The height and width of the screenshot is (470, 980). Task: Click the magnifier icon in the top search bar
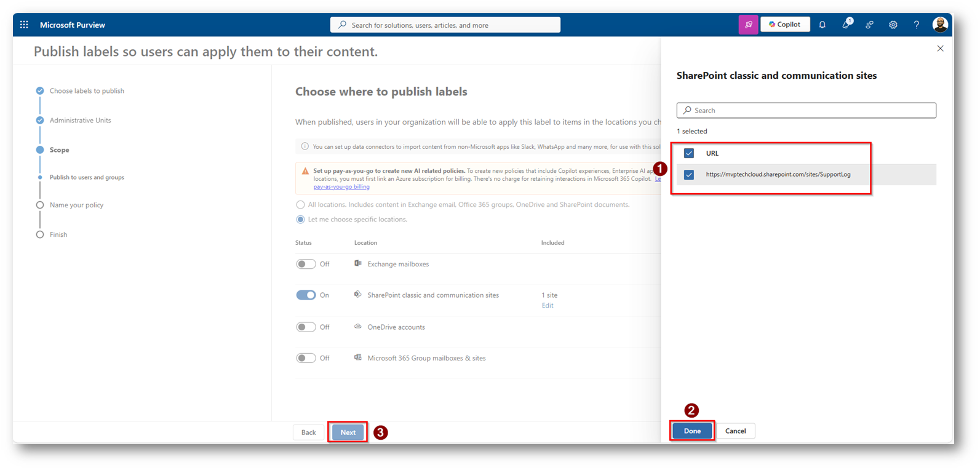click(x=342, y=25)
